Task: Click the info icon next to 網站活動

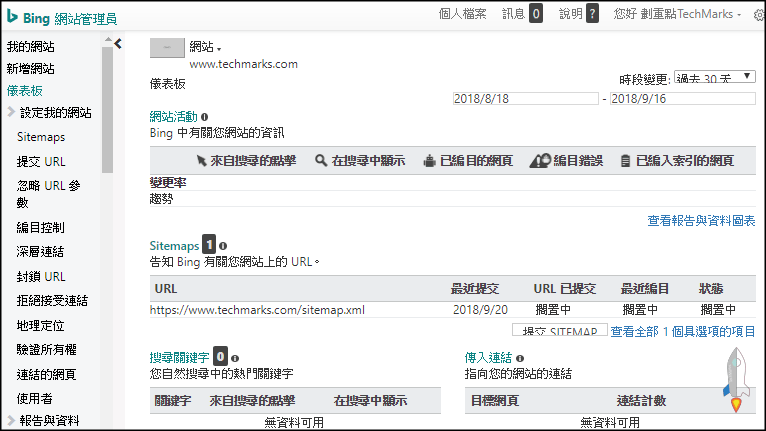Action: [x=204, y=117]
